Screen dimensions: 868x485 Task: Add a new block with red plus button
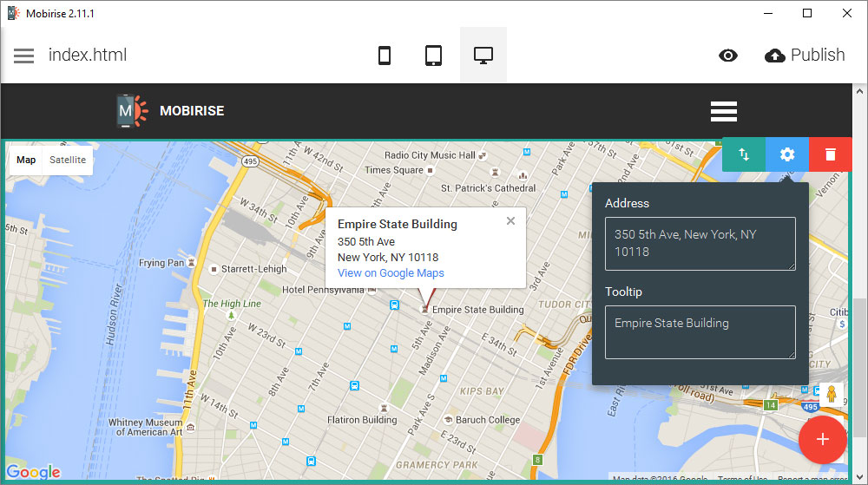(x=822, y=439)
